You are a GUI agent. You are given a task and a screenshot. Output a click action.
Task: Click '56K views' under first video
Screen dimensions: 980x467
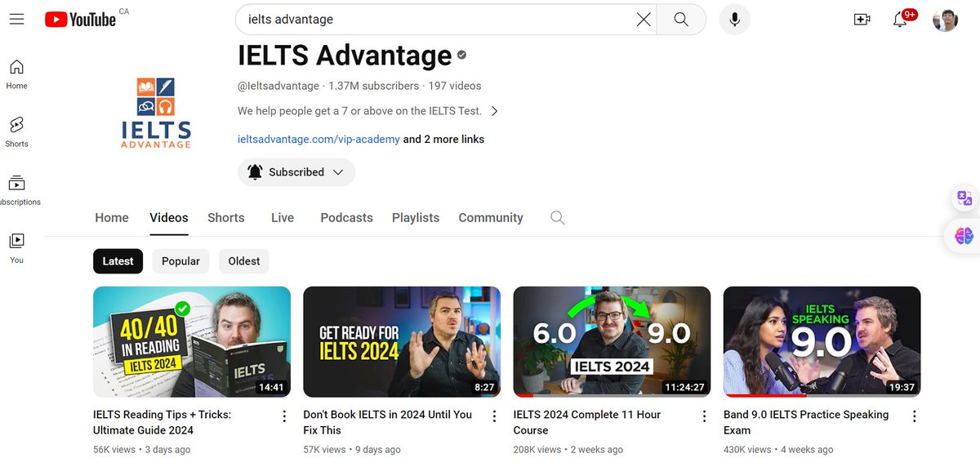(115, 450)
